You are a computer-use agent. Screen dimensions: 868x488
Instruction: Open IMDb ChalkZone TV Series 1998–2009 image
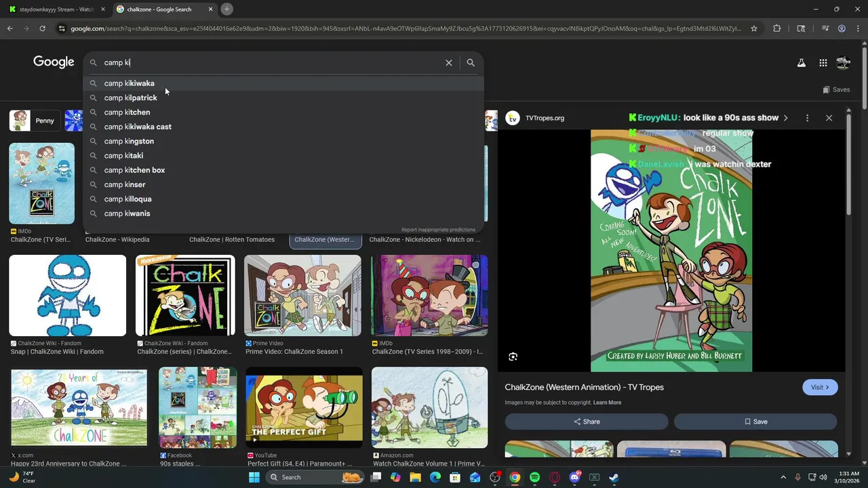click(429, 296)
